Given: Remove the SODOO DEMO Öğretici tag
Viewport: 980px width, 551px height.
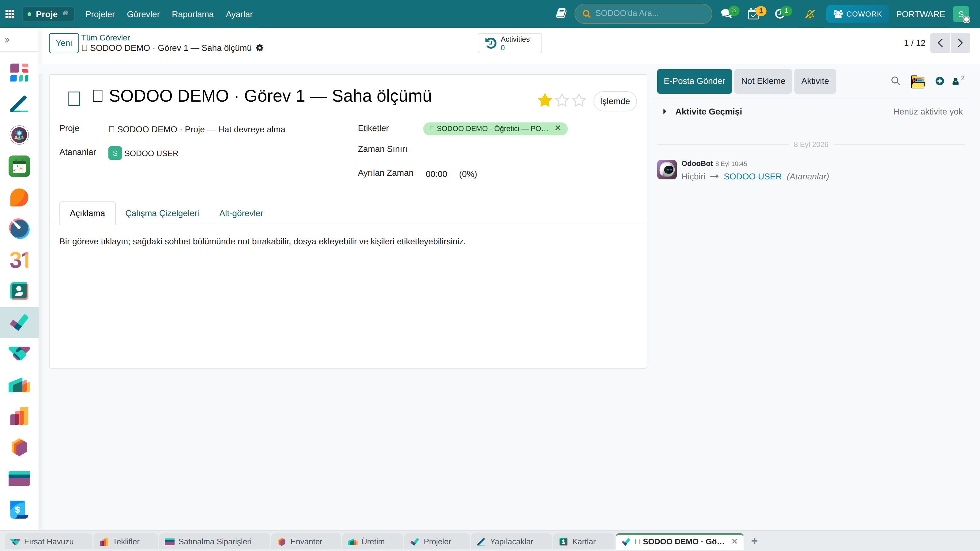Looking at the screenshot, I should [558, 128].
